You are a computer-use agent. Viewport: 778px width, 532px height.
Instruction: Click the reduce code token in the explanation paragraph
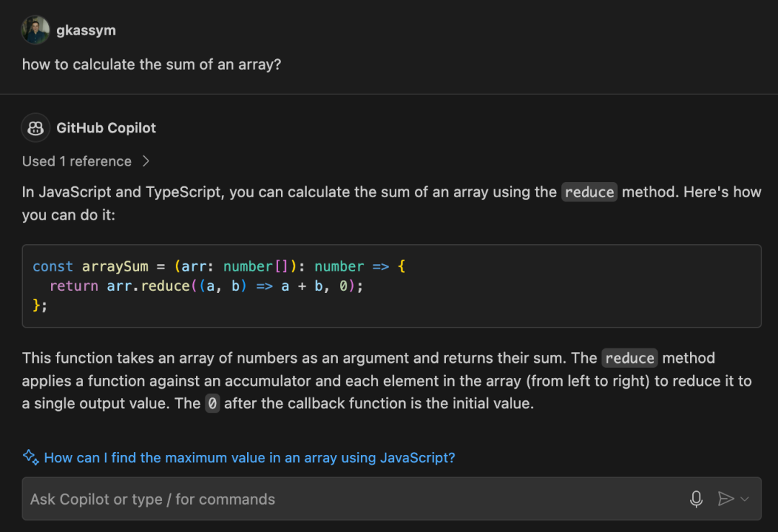tap(630, 358)
